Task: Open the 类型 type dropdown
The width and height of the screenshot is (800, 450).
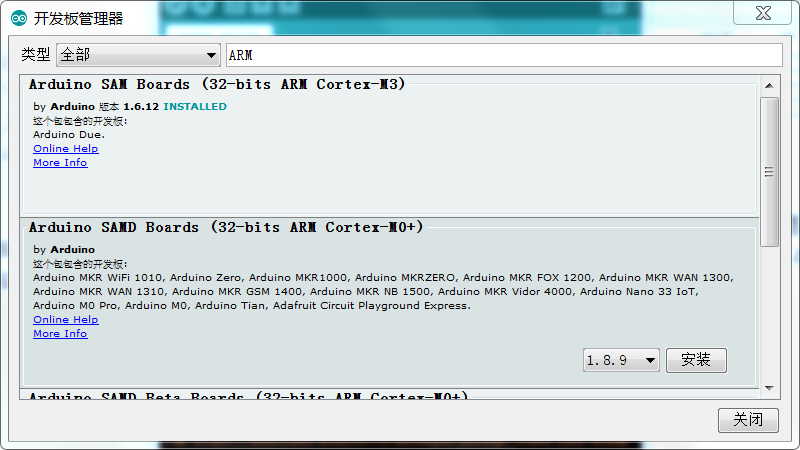Action: pos(138,55)
